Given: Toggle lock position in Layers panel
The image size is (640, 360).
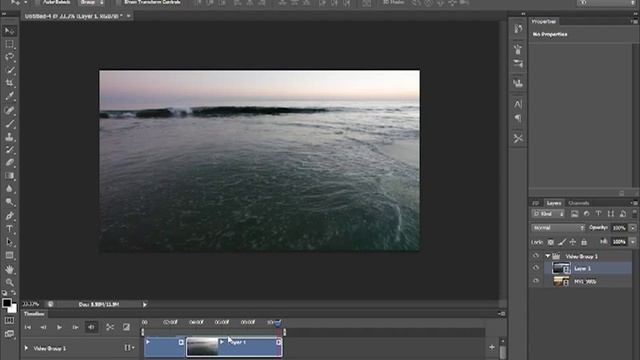Looking at the screenshot, I should coord(573,242).
